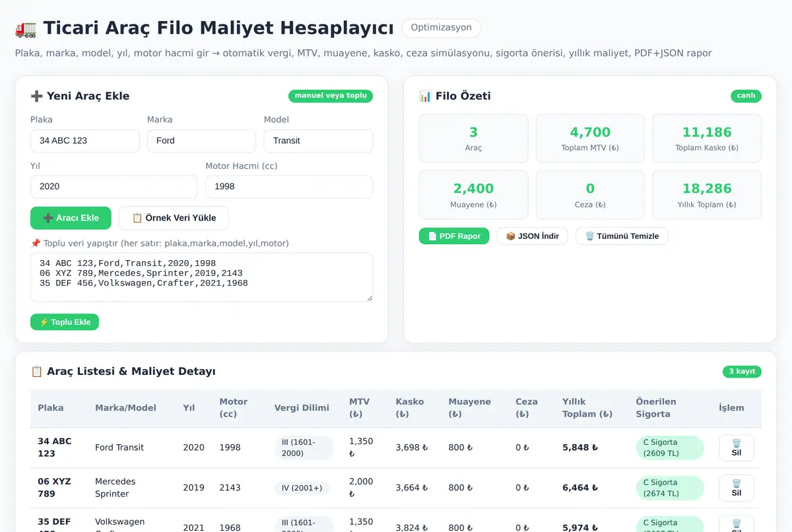Viewport: 792px width, 532px height.
Task: Click the Araç Listesi & Maliyet Detayı heading
Action: click(x=123, y=372)
